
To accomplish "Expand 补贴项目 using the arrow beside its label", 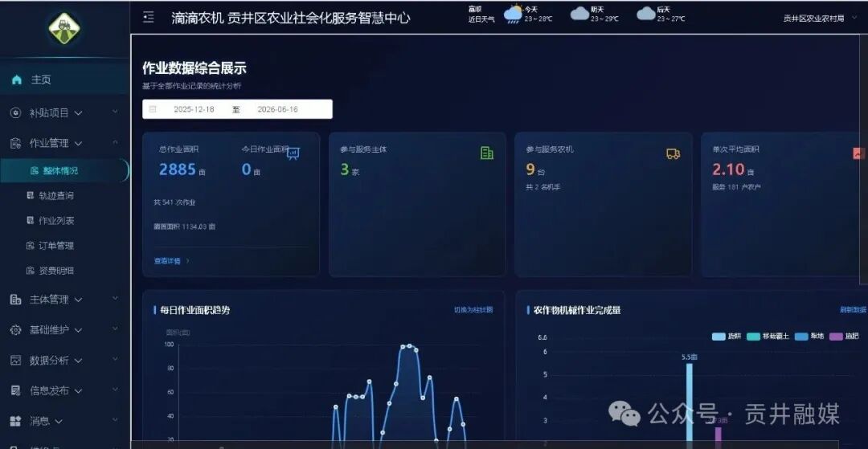I will tap(78, 113).
